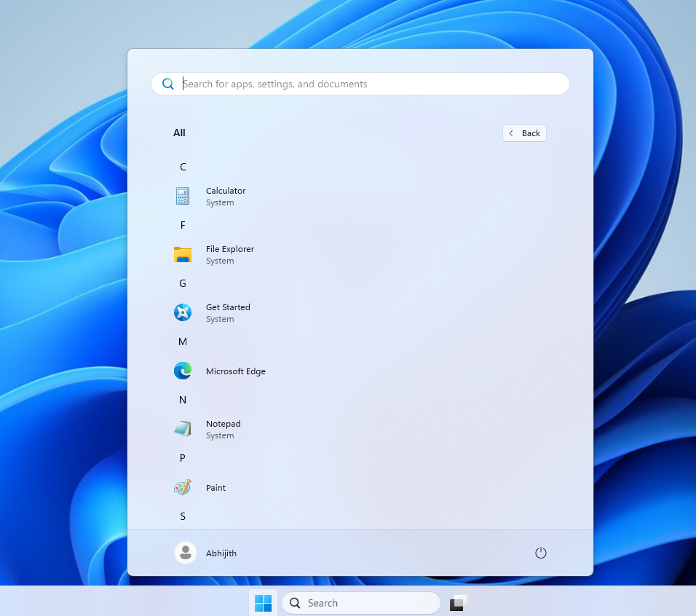Open the Calculator app icon
Viewport: 696px width, 616px height.
click(183, 196)
